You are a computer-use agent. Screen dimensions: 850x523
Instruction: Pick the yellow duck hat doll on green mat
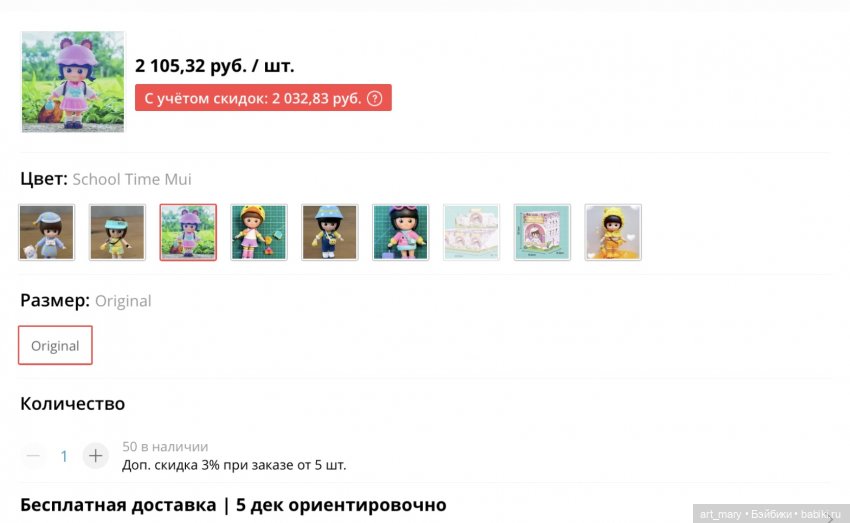[259, 233]
